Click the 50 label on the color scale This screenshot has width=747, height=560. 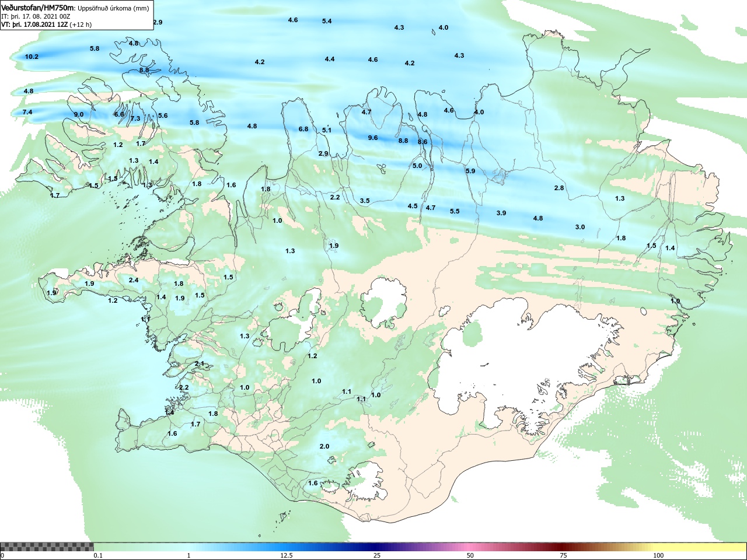[470, 555]
